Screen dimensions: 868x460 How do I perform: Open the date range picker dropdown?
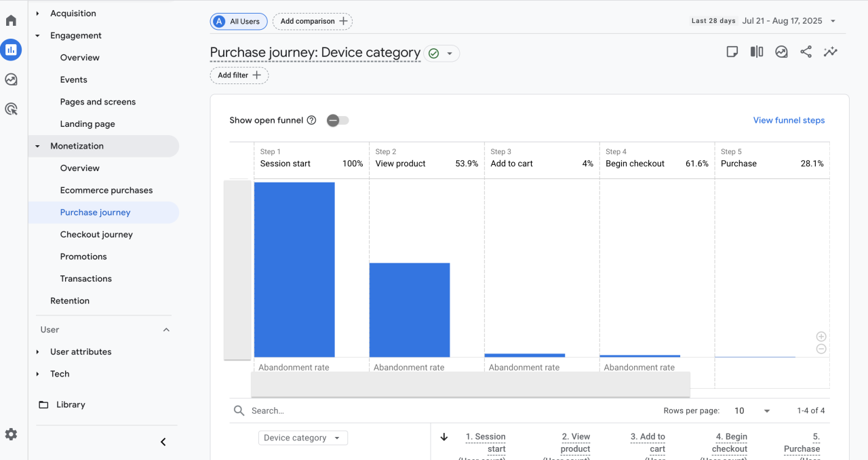(x=789, y=21)
